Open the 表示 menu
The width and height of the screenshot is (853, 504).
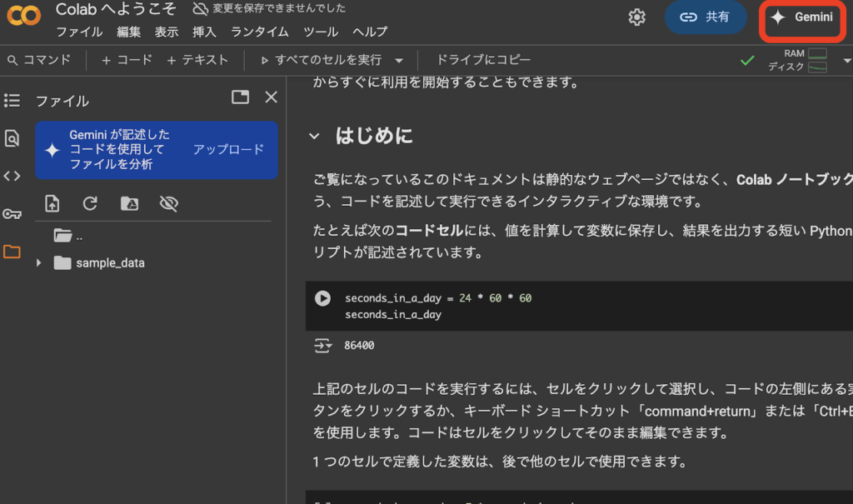[x=167, y=32]
